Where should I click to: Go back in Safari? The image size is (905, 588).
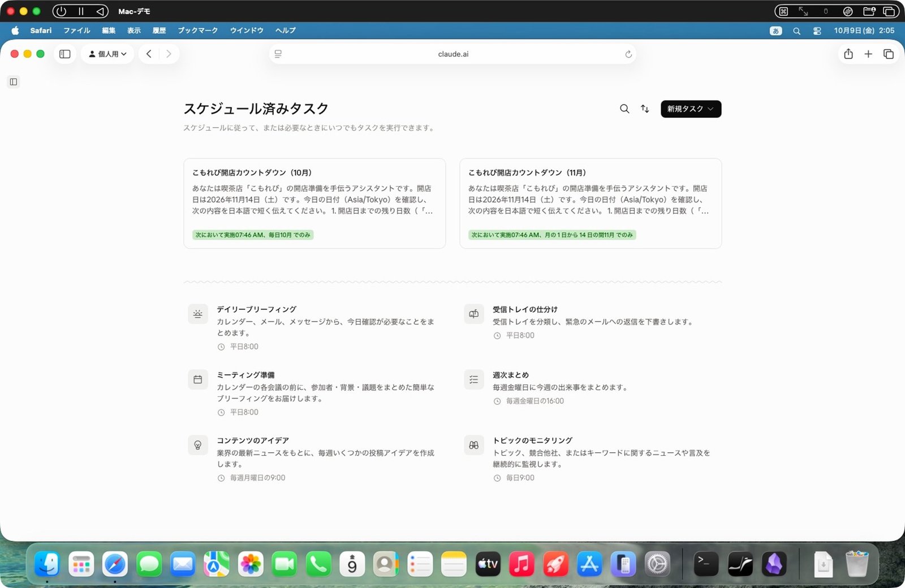149,54
